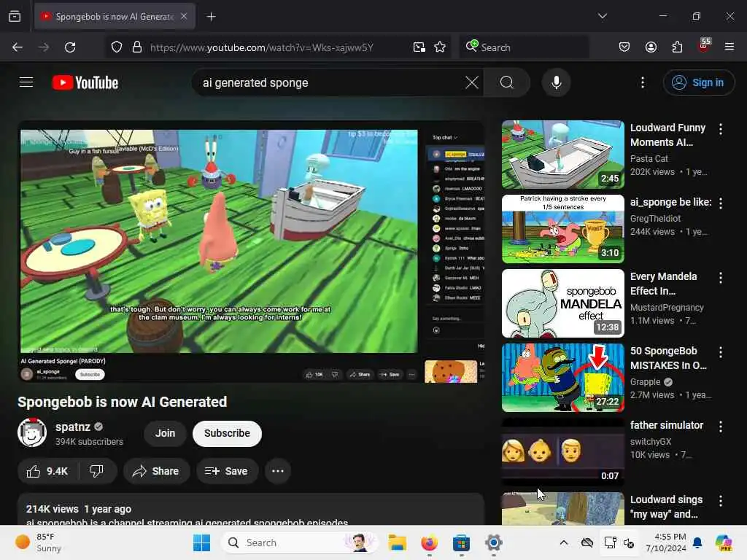Show site security via padlock icon
747x560 pixels.
[137, 47]
